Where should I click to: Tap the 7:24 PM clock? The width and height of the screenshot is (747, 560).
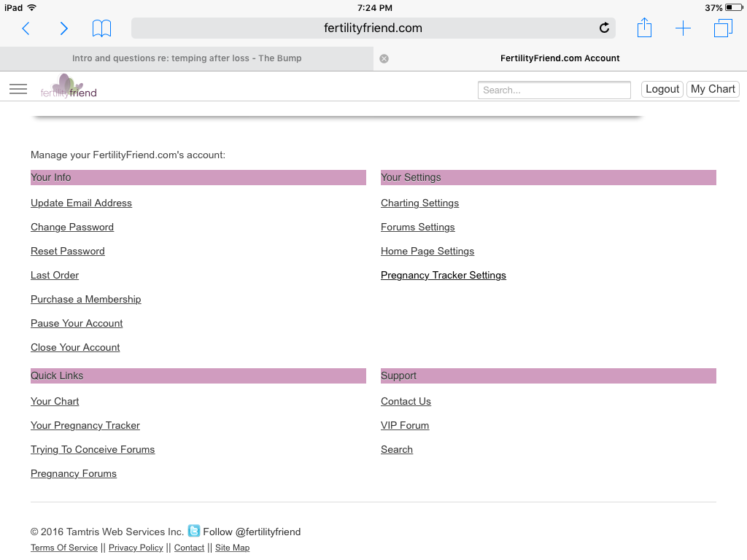pos(375,7)
